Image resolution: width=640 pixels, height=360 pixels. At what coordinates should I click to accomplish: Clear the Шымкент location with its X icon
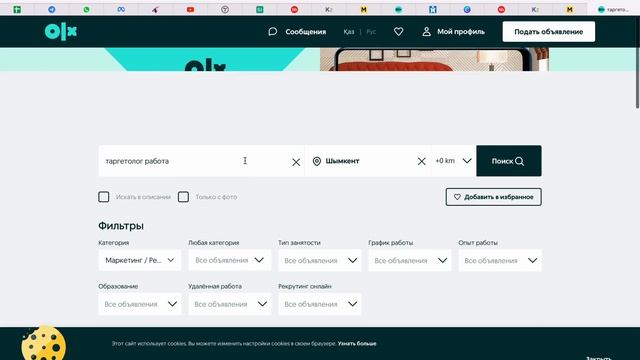tap(422, 161)
